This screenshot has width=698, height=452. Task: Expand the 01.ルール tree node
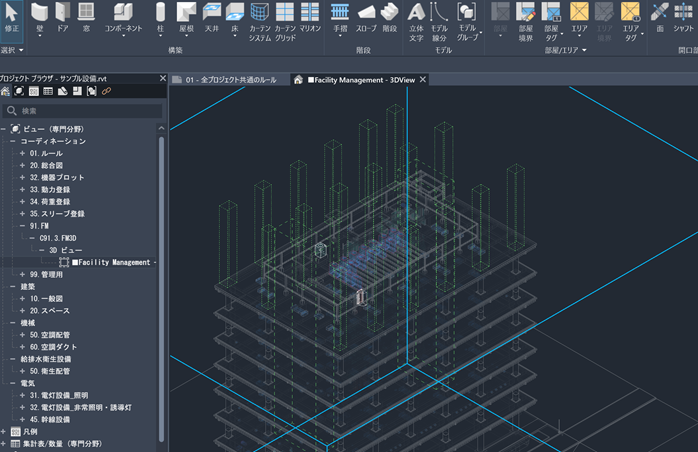coord(21,153)
